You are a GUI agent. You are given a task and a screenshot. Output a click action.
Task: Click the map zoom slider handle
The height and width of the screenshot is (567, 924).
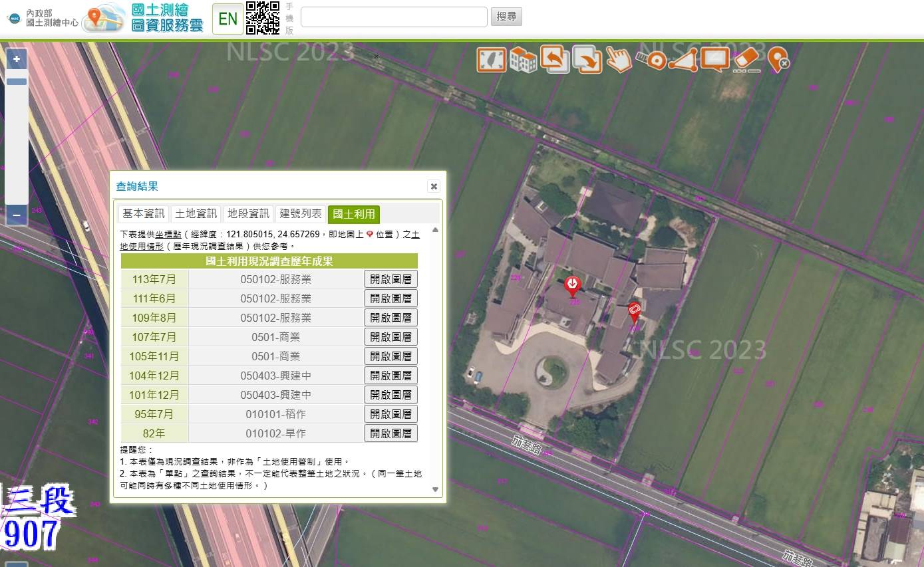[17, 82]
